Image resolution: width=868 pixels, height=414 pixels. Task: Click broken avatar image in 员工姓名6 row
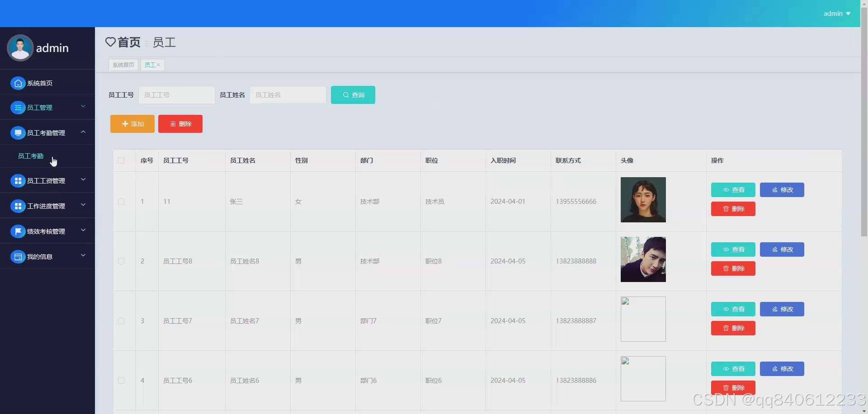pos(643,379)
